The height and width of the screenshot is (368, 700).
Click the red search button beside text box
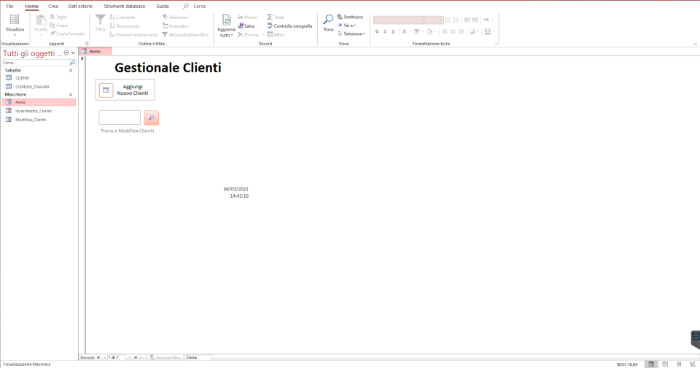151,118
